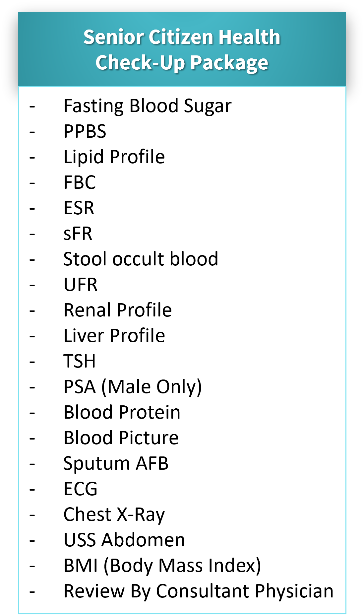Select Stool occult blood entry
Viewport: 364px width, 616px height.
coord(141,259)
